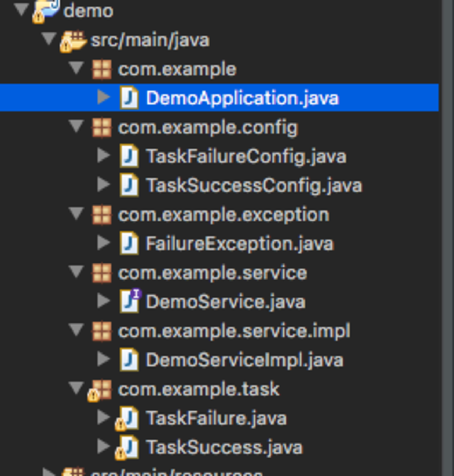
Task: Click the com.example package icon
Action: coord(102,69)
